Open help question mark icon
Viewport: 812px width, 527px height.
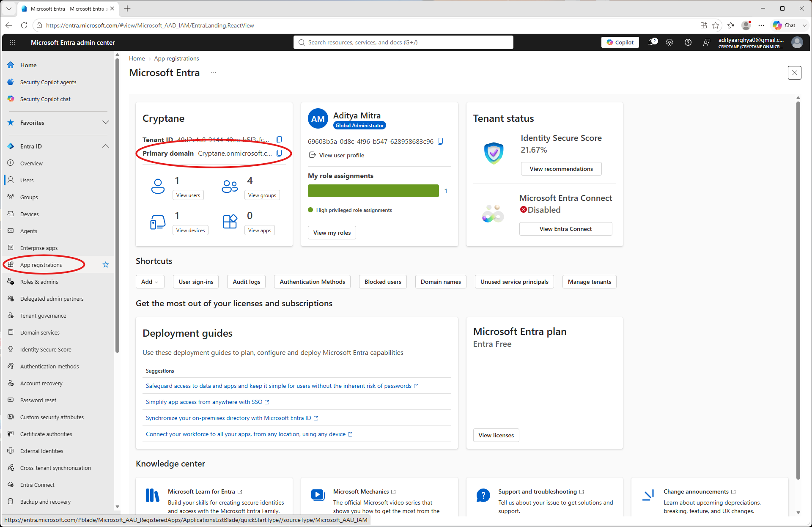[688, 42]
